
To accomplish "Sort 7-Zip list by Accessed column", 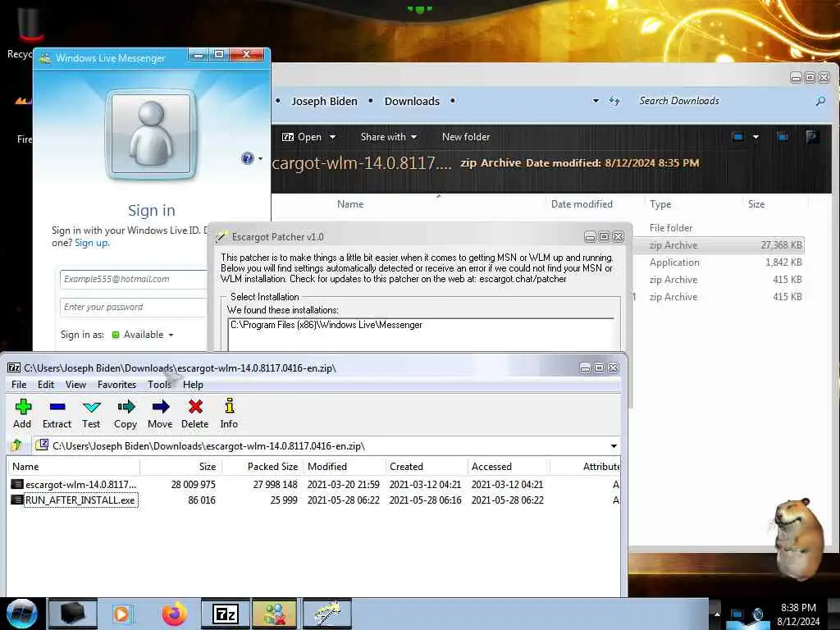I will (x=509, y=467).
